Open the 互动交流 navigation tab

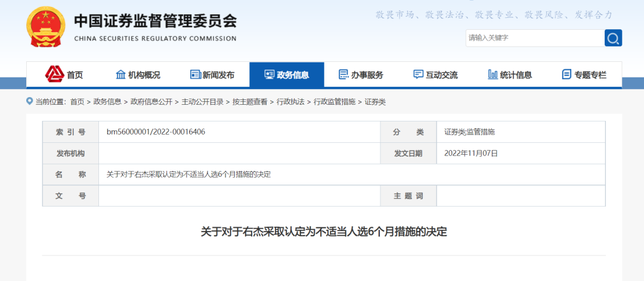click(x=435, y=74)
